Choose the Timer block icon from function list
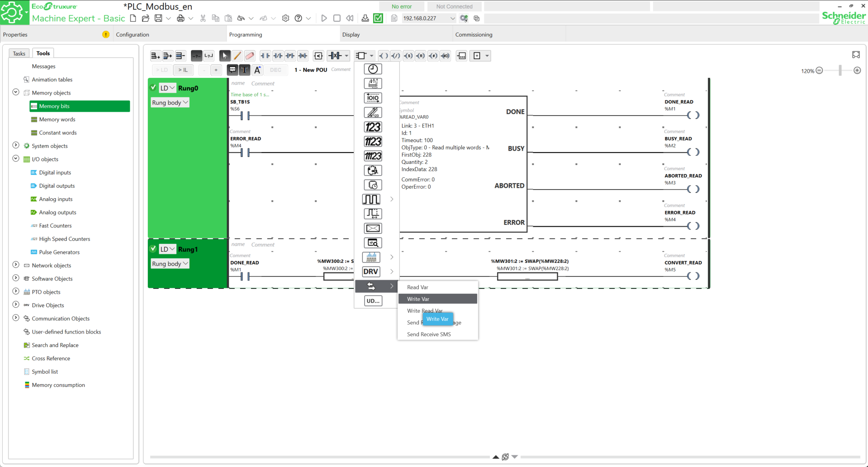 click(x=372, y=69)
